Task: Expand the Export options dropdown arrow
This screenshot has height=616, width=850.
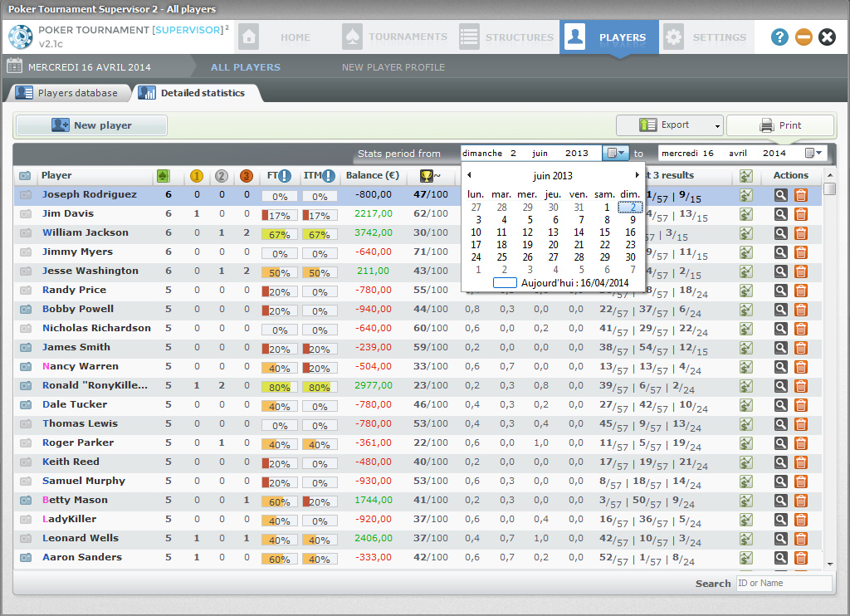Action: [717, 125]
